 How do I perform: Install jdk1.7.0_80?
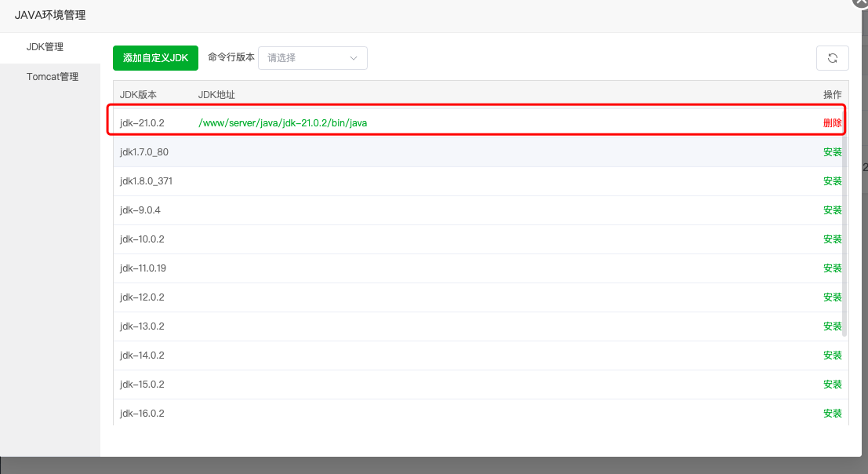coord(832,152)
